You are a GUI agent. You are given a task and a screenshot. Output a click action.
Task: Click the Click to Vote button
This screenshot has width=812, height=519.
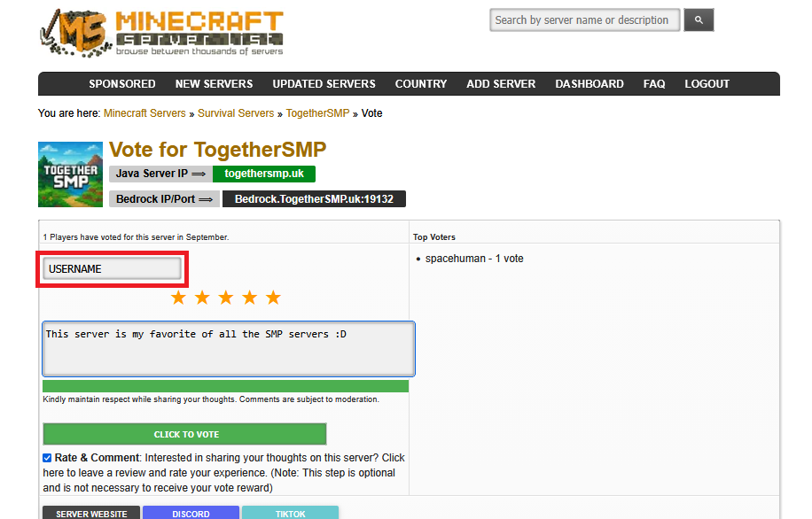pos(185,434)
